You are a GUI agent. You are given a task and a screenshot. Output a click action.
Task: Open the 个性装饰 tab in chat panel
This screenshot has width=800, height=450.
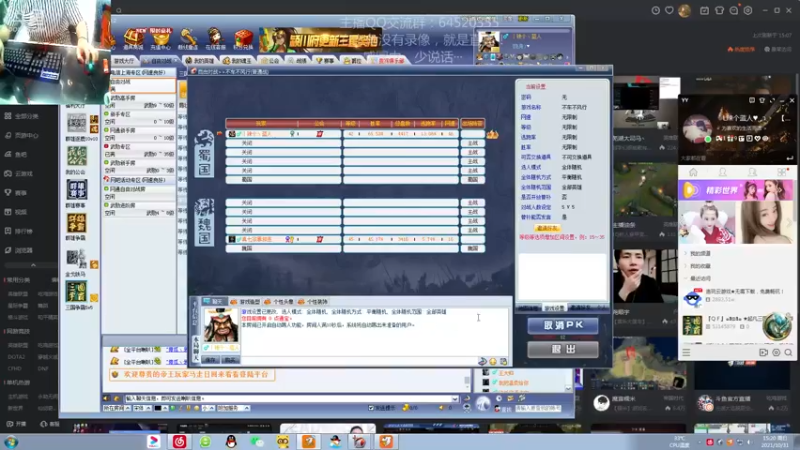pos(313,302)
